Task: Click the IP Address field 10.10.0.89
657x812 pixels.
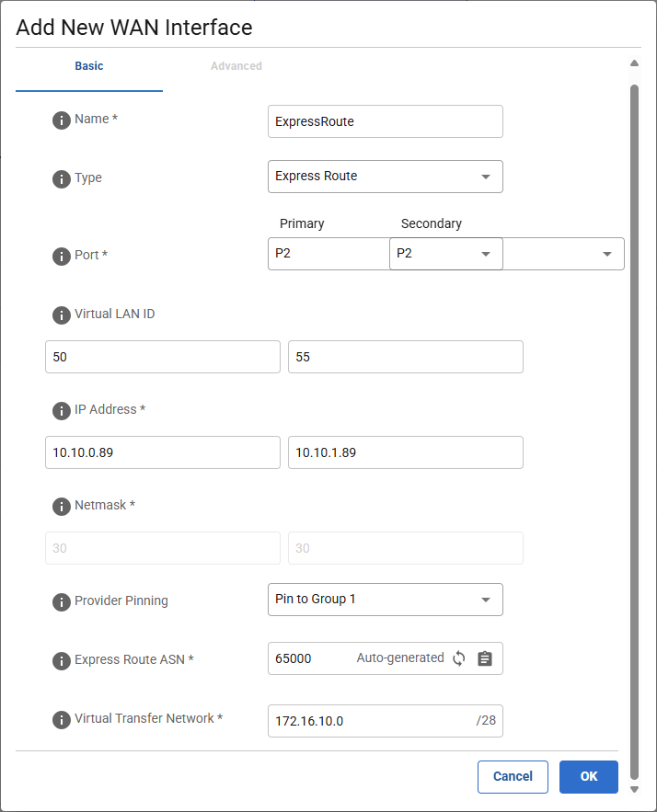Action: (x=163, y=452)
